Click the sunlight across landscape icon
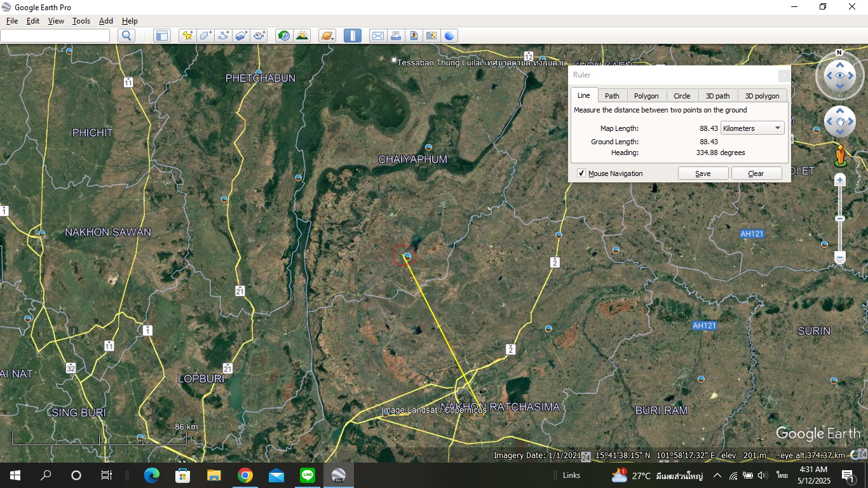This screenshot has width=868, height=488. coord(302,36)
